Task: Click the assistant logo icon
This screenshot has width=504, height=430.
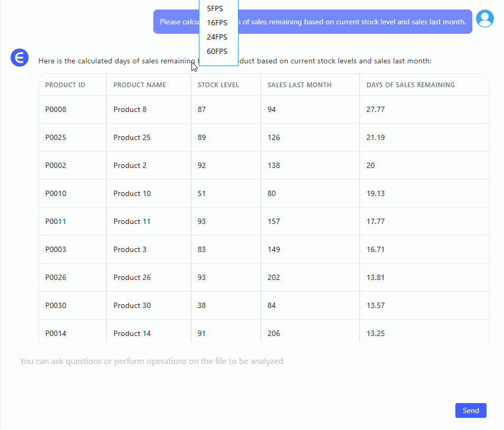Action: tap(20, 58)
